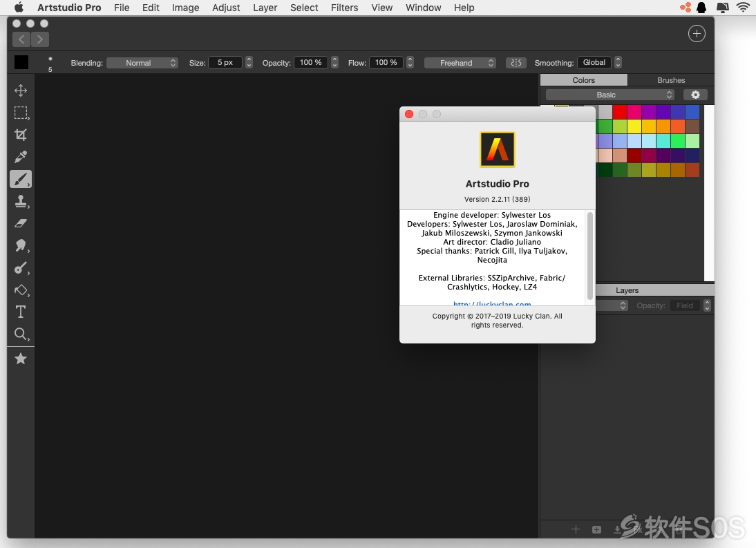
Task: Click the layer Opacity stepper
Action: [x=707, y=305]
